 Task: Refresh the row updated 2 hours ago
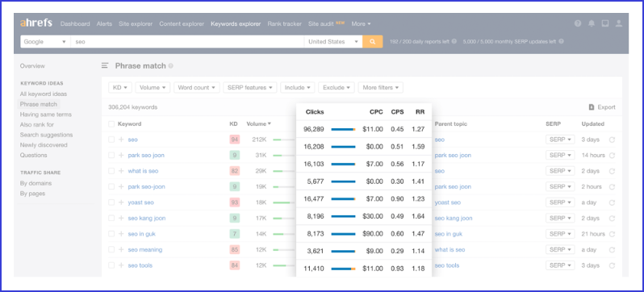click(x=612, y=187)
